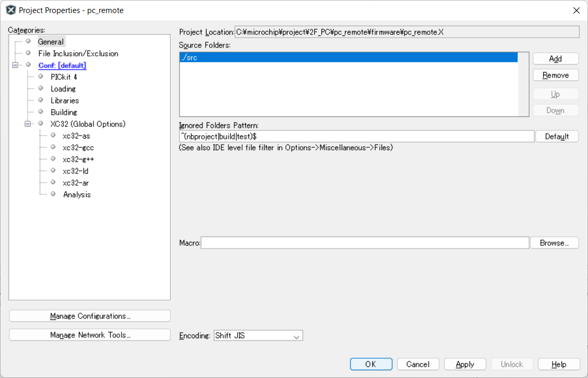Select the xc32-ld linker options
The width and height of the screenshot is (588, 378).
tap(75, 171)
